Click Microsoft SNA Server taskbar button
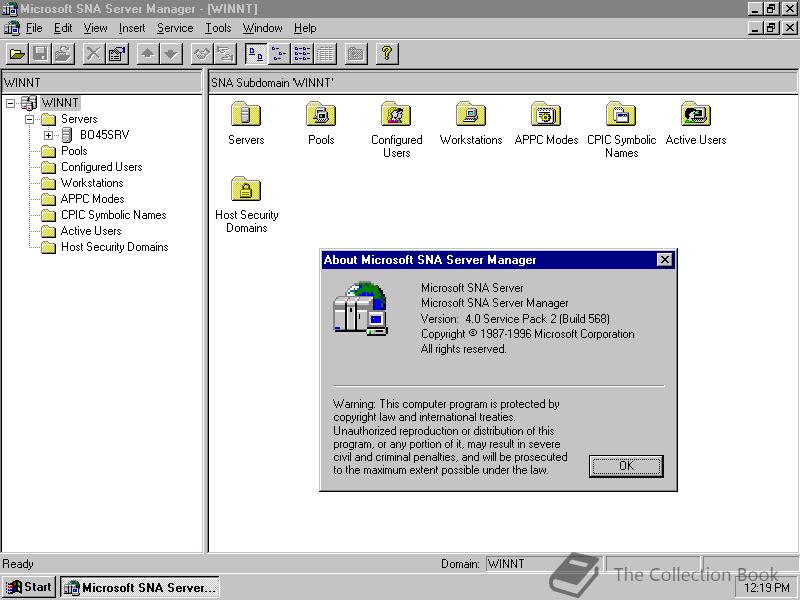 pos(140,587)
